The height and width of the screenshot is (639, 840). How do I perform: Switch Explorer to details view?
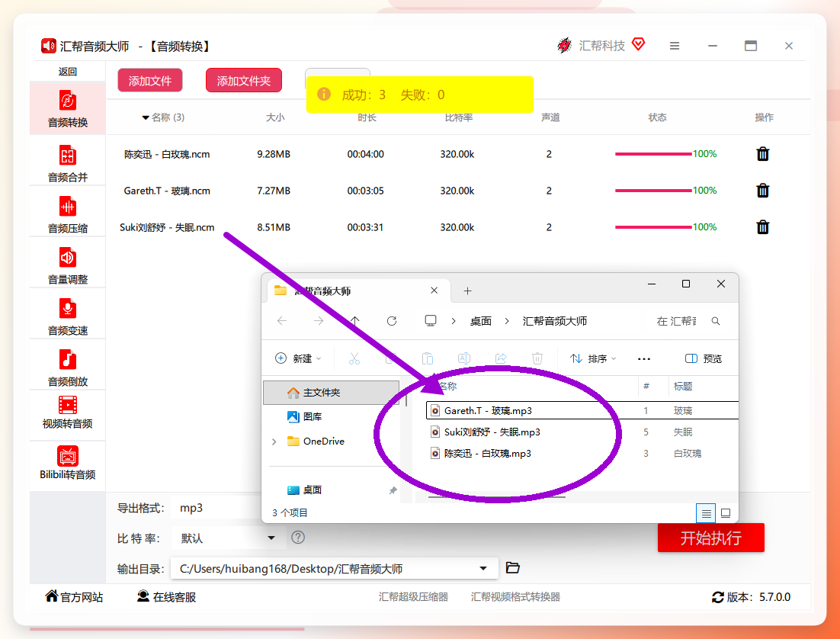(x=706, y=513)
